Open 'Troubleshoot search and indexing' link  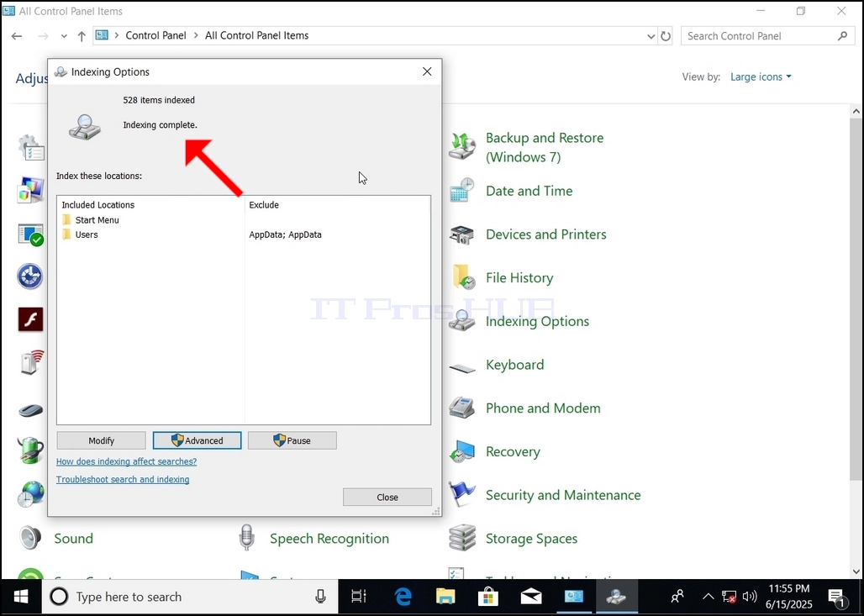pyautogui.click(x=123, y=479)
